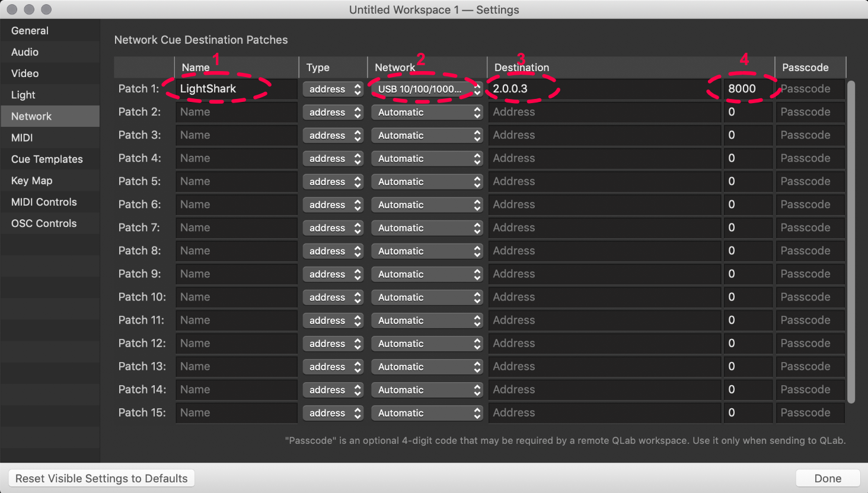Screen dimensions: 868x493
Task: Click Patch 7 Address field
Action: pyautogui.click(x=605, y=228)
